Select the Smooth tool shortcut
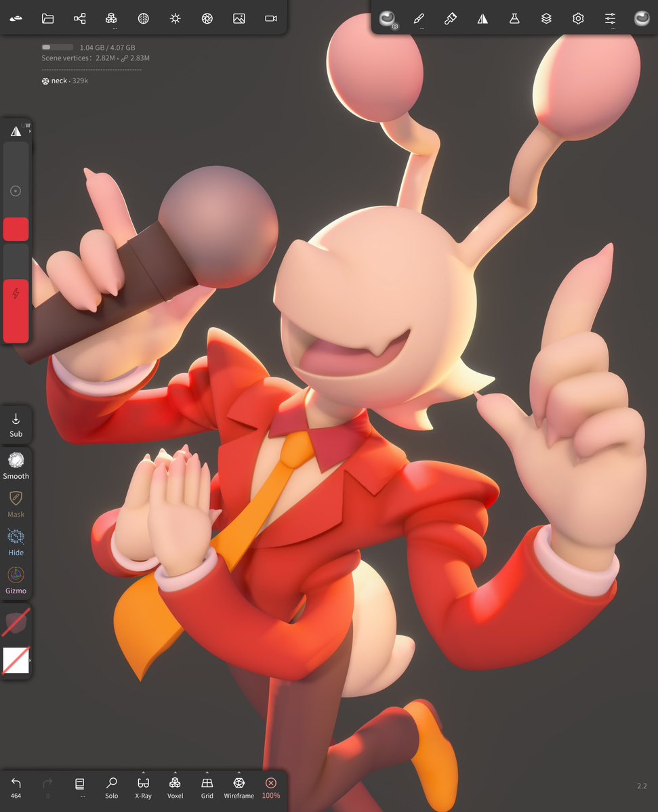The image size is (658, 812). [16, 465]
